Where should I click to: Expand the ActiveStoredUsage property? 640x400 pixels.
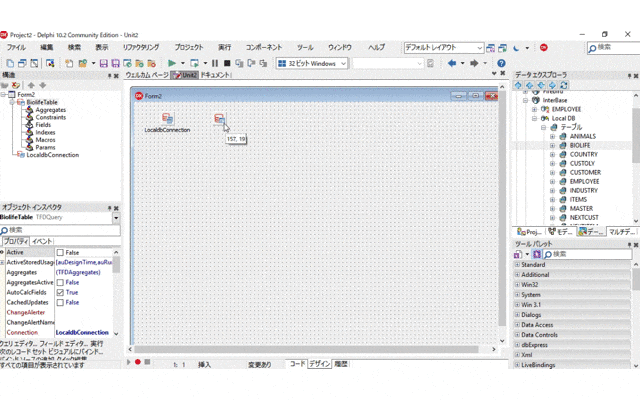[2, 262]
